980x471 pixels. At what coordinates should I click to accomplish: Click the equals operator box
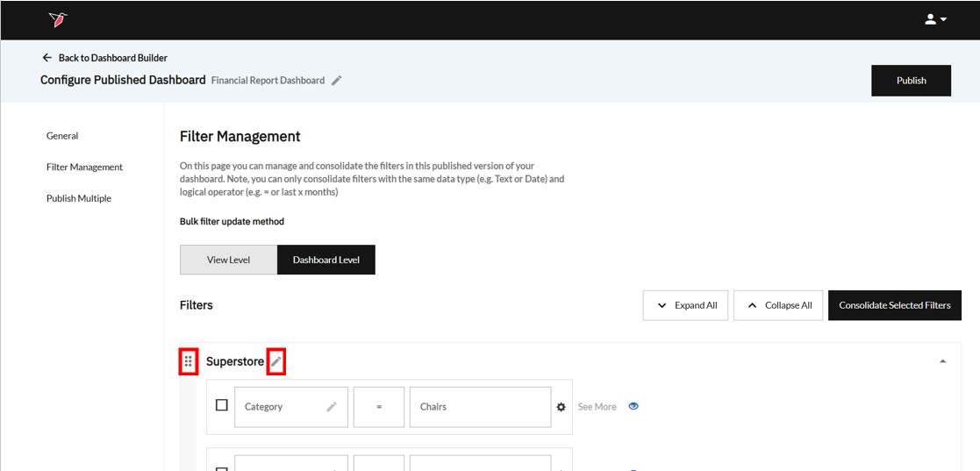click(379, 407)
